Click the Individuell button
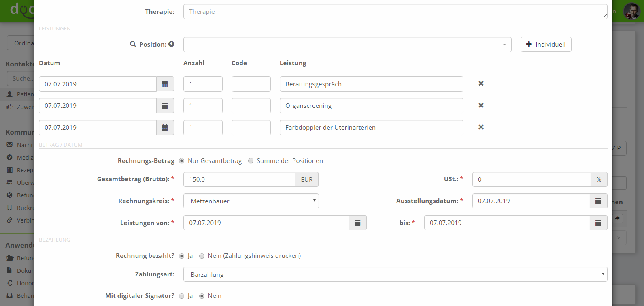This screenshot has height=306, width=644. pos(546,45)
